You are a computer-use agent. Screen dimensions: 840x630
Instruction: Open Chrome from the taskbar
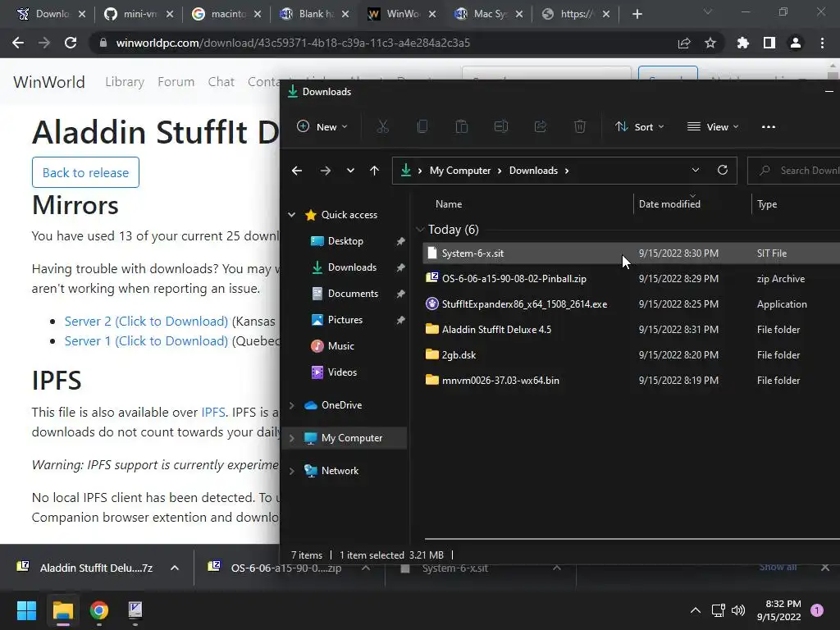click(99, 610)
